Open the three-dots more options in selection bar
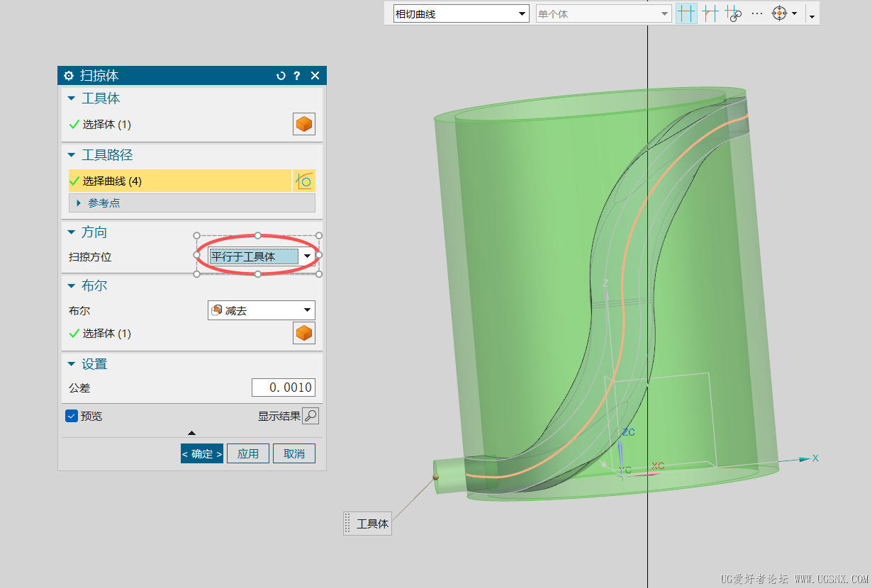The height and width of the screenshot is (588, 872). click(x=757, y=13)
